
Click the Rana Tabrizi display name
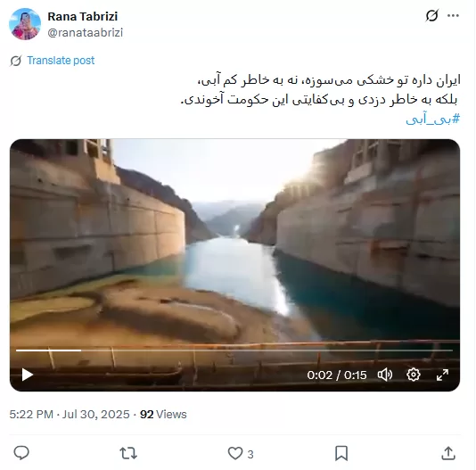83,16
